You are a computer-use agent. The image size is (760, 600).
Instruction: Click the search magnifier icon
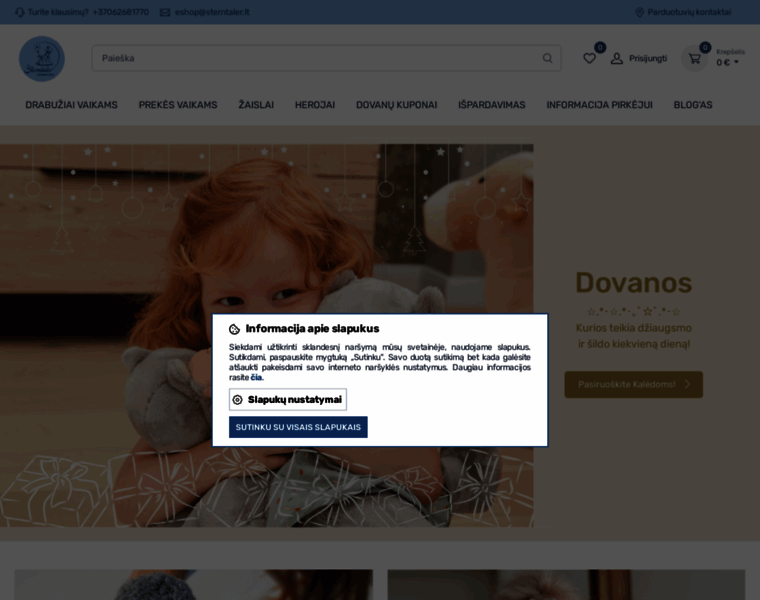(x=547, y=58)
